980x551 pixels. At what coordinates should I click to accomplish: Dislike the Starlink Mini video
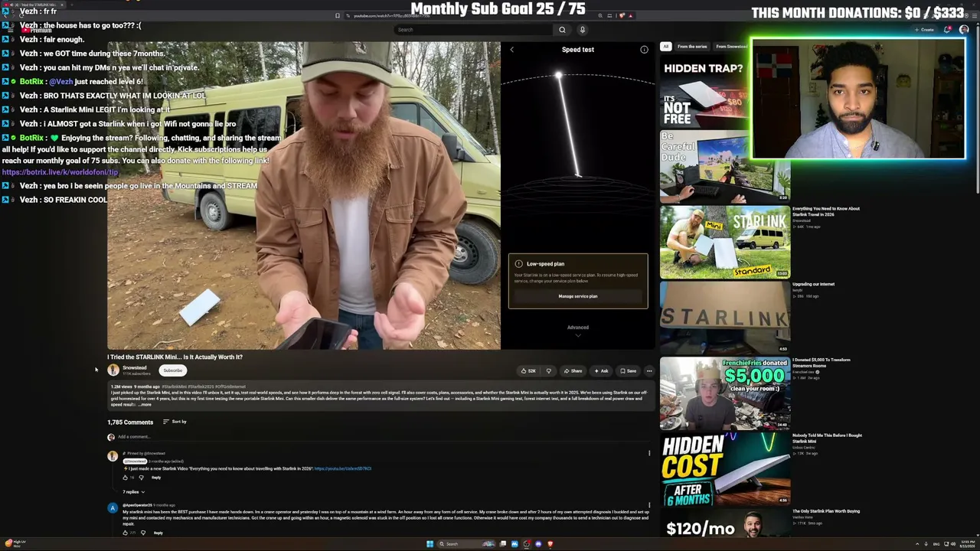(548, 371)
